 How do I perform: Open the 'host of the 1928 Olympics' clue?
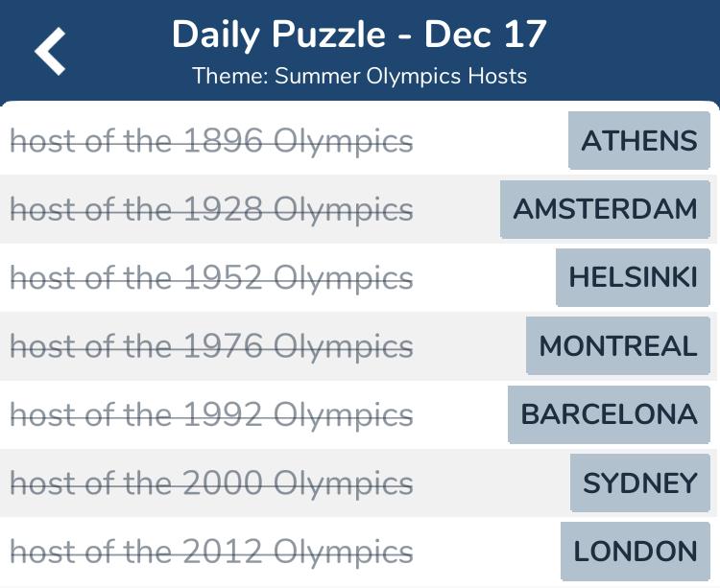tap(212, 210)
